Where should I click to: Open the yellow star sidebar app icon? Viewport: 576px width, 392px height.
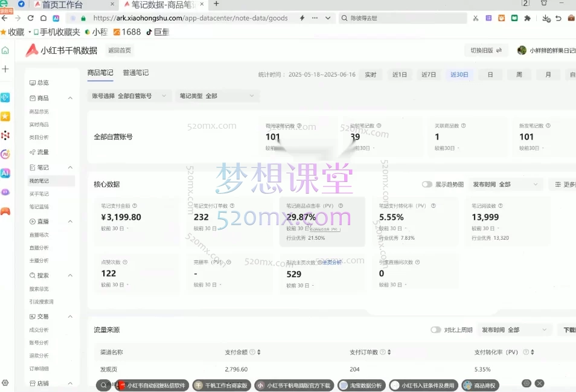click(5, 117)
